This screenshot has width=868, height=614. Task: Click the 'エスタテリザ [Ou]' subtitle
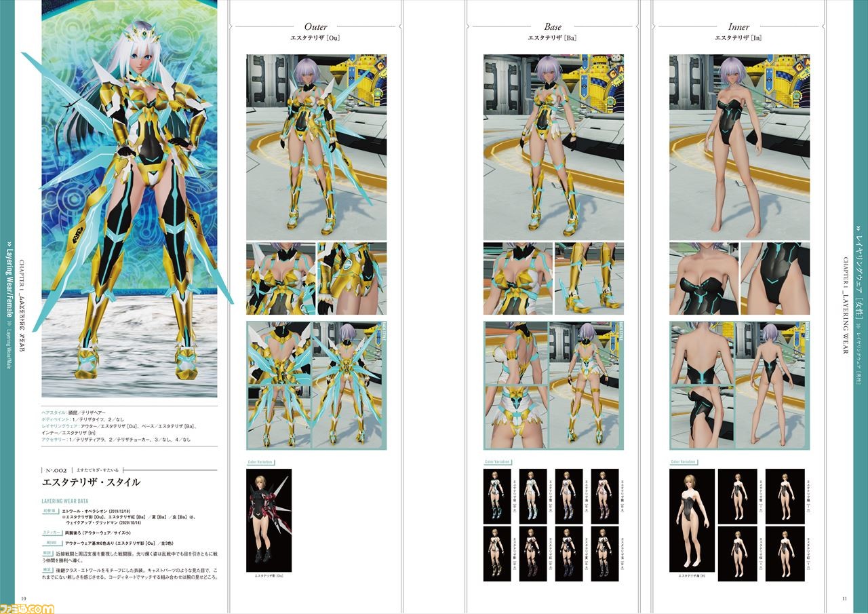point(316,38)
